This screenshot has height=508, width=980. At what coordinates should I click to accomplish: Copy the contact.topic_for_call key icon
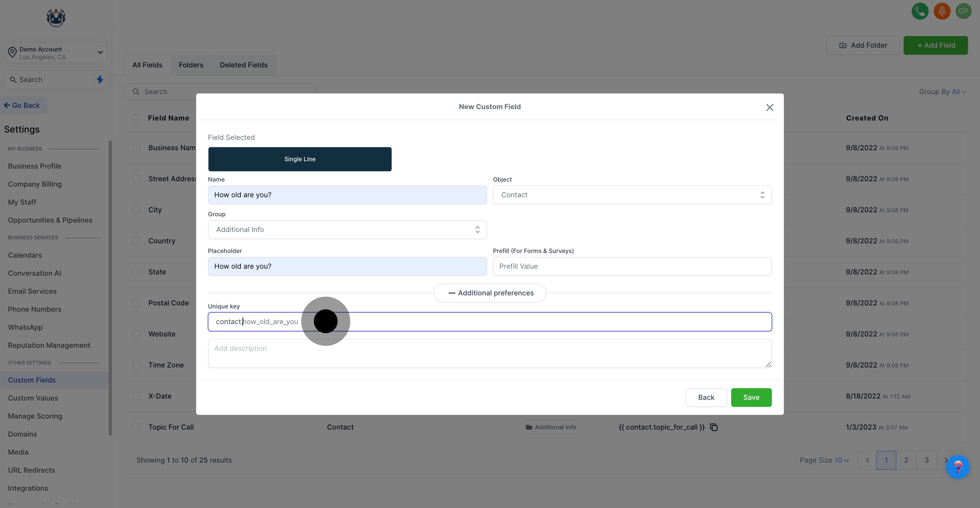tap(714, 427)
